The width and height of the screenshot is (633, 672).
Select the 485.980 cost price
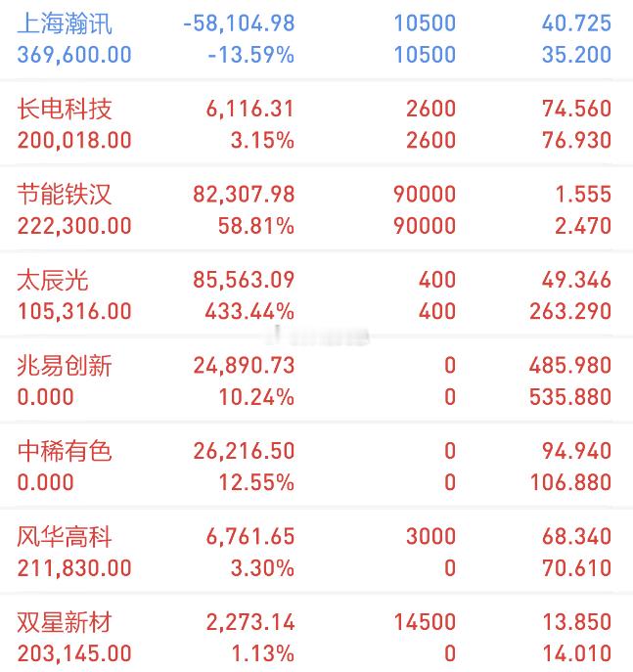click(x=570, y=366)
